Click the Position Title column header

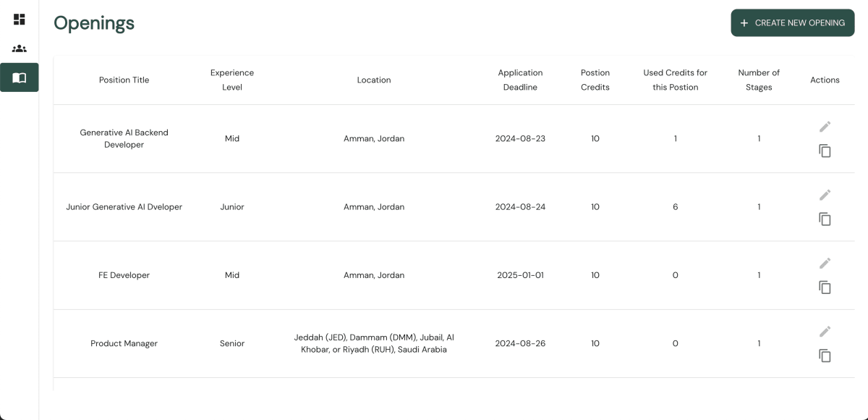click(x=124, y=80)
